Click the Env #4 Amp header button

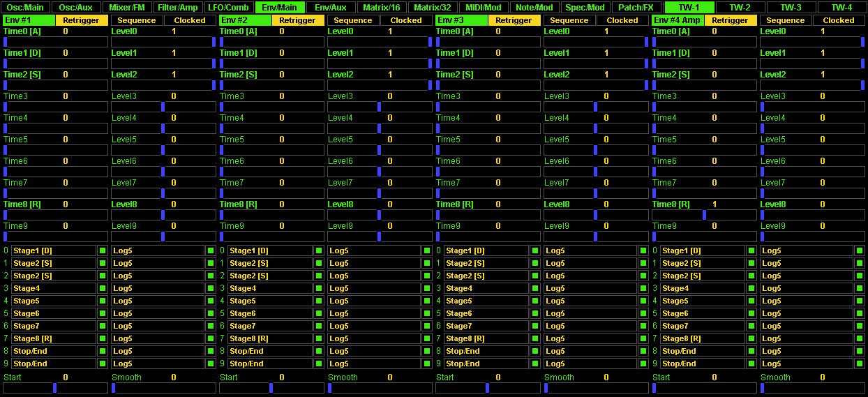coord(678,20)
